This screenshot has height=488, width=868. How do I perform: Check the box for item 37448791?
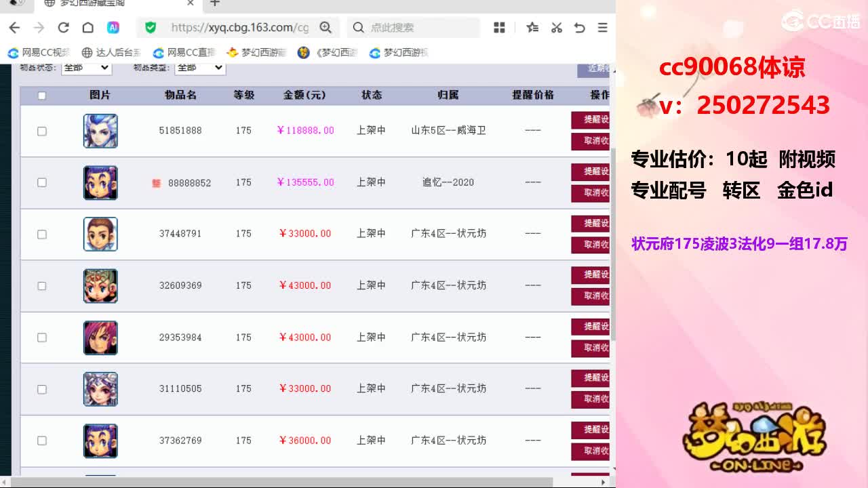coord(41,235)
